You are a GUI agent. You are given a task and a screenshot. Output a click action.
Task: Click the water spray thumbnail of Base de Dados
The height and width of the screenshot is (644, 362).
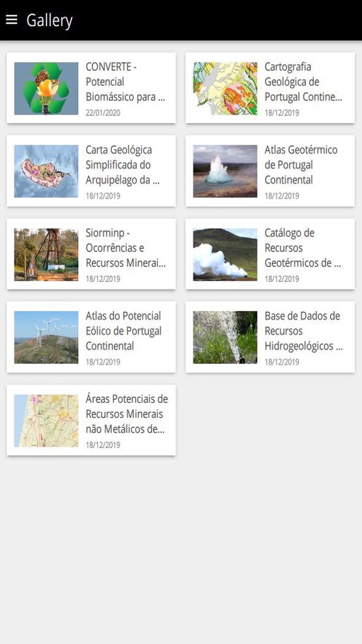point(224,336)
